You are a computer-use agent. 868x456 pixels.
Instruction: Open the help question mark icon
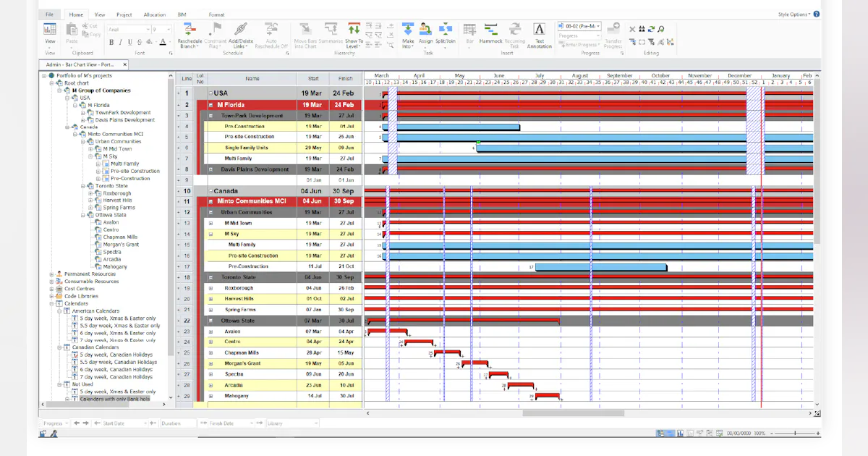(817, 14)
